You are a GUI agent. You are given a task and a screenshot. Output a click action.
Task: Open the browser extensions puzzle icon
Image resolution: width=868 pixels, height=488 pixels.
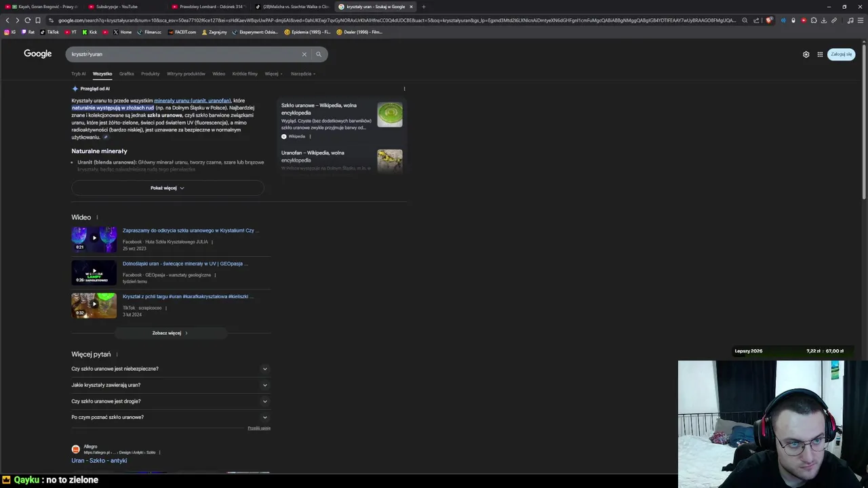814,20
